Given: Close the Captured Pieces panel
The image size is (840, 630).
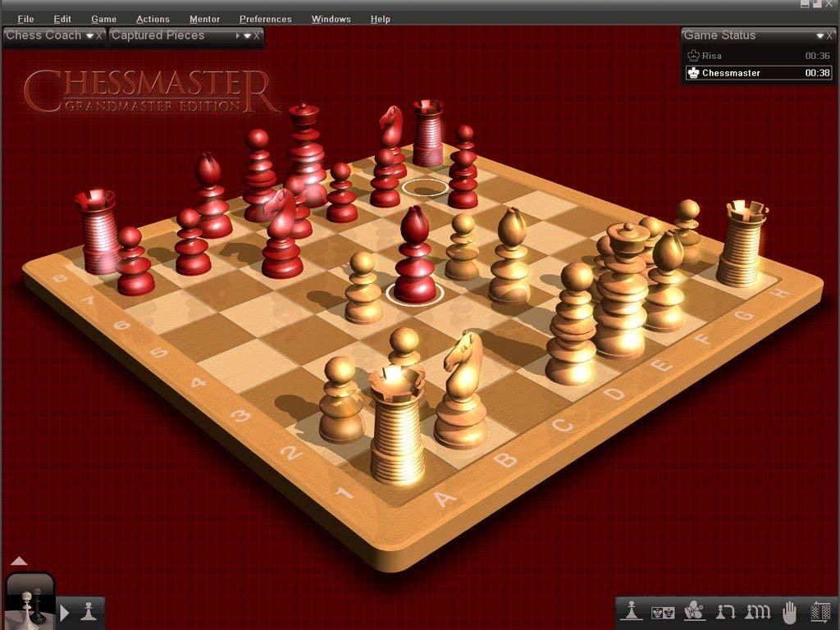Looking at the screenshot, I should click(257, 36).
